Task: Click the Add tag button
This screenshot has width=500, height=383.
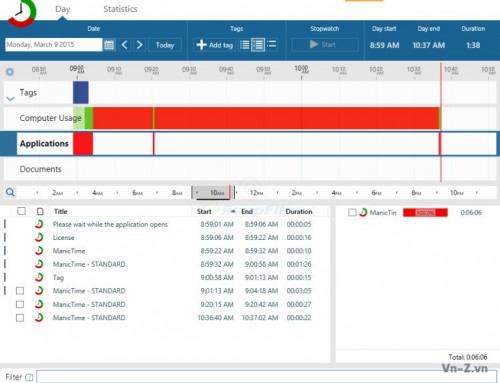Action: pos(215,45)
